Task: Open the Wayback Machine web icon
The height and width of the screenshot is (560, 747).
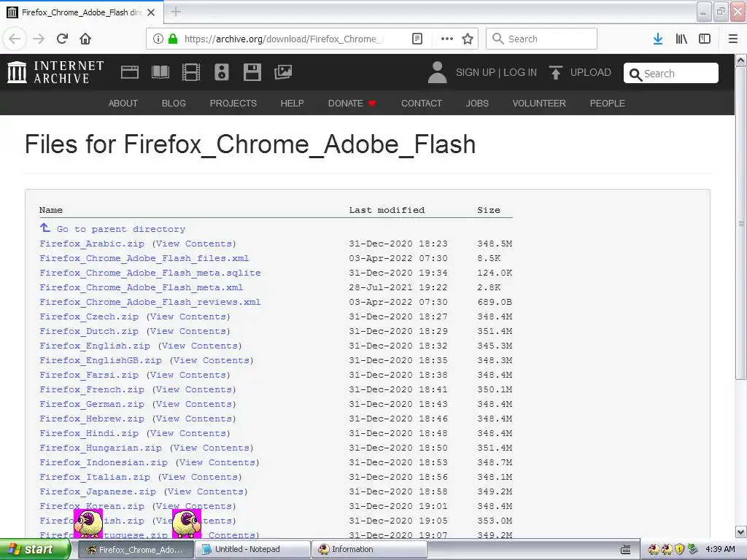Action: [x=130, y=72]
